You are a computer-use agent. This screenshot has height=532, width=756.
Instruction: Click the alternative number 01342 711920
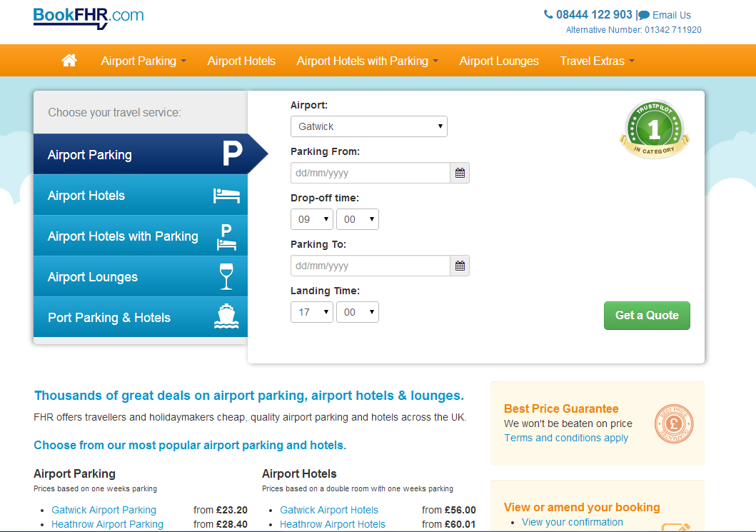pos(673,30)
